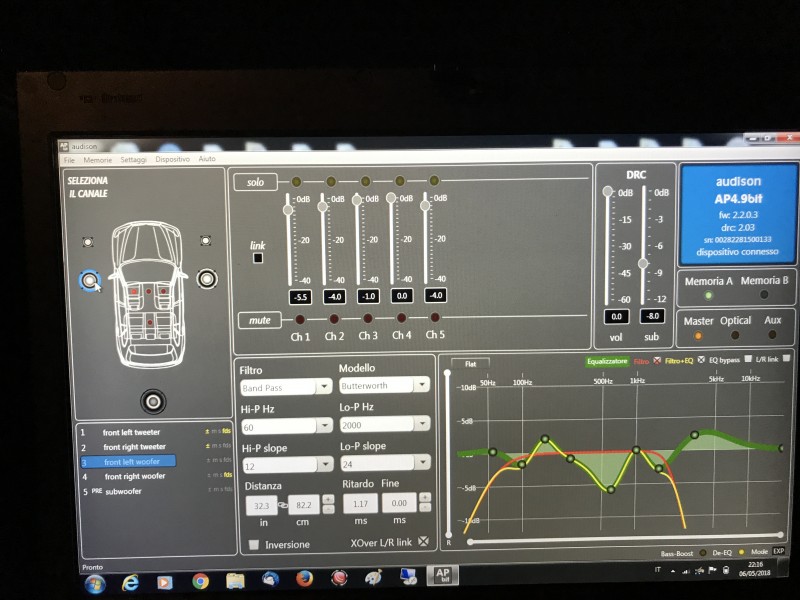Mute channel Ch 3
This screenshot has width=800, height=600.
click(368, 318)
